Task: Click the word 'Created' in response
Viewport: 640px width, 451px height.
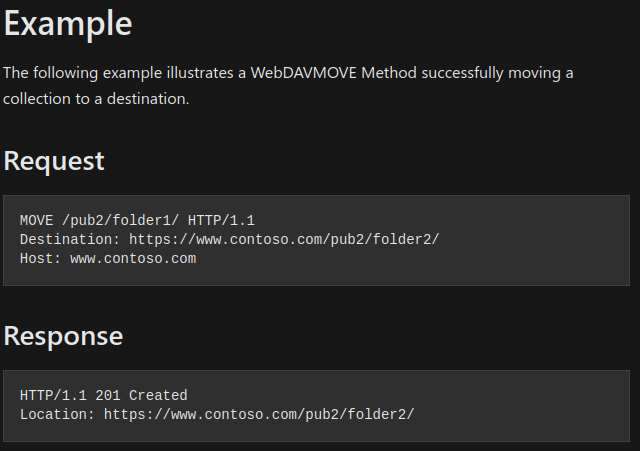Action: (158, 395)
